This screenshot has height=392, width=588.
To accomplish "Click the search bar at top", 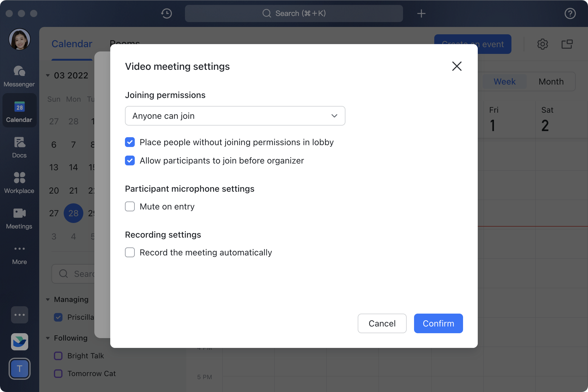I will 294,13.
